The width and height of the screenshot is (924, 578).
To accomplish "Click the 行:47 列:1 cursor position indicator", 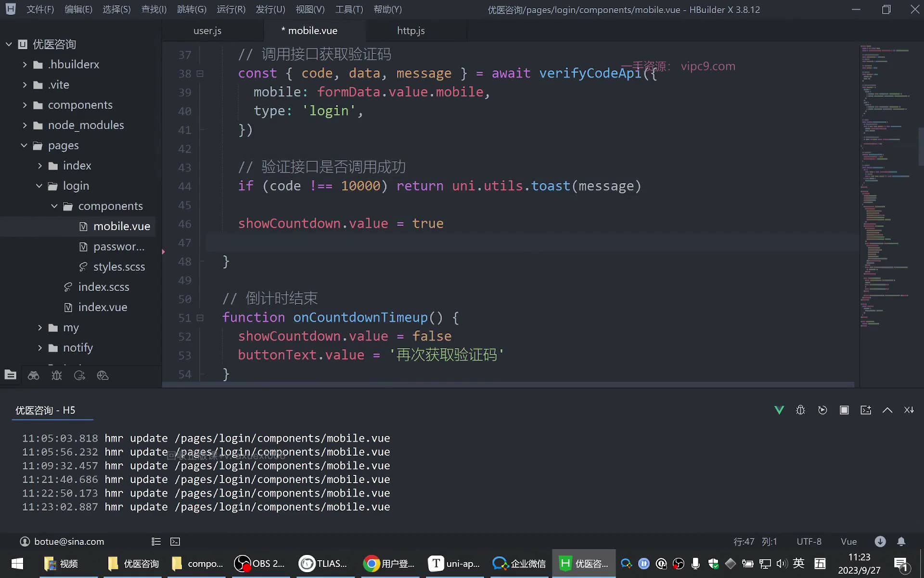I will pyautogui.click(x=755, y=541).
